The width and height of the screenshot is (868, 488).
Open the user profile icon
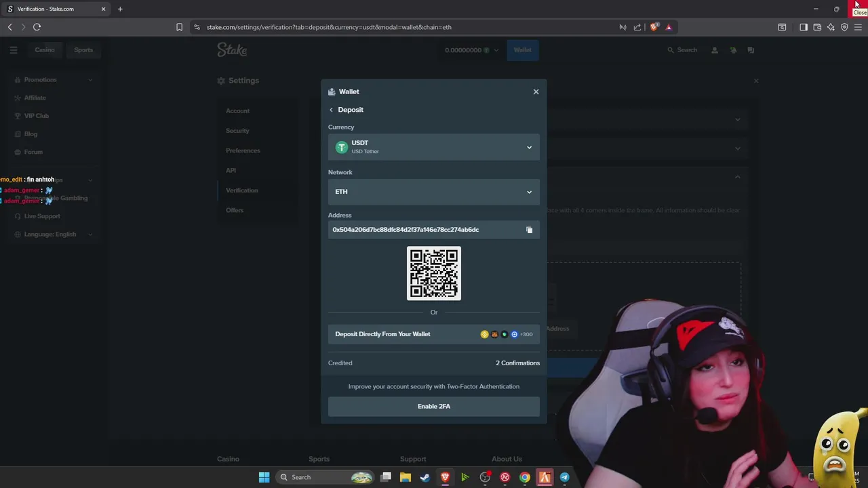pos(714,50)
